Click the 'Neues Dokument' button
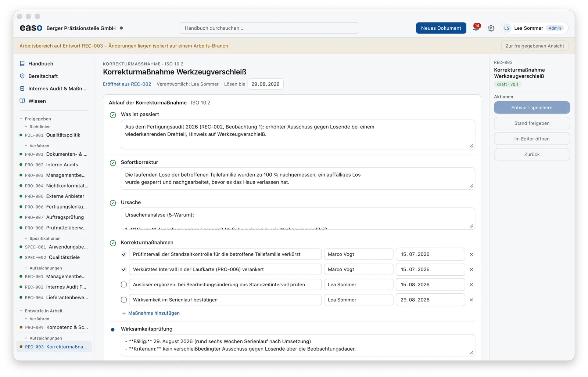Image resolution: width=588 pixels, height=377 pixels. (x=441, y=28)
